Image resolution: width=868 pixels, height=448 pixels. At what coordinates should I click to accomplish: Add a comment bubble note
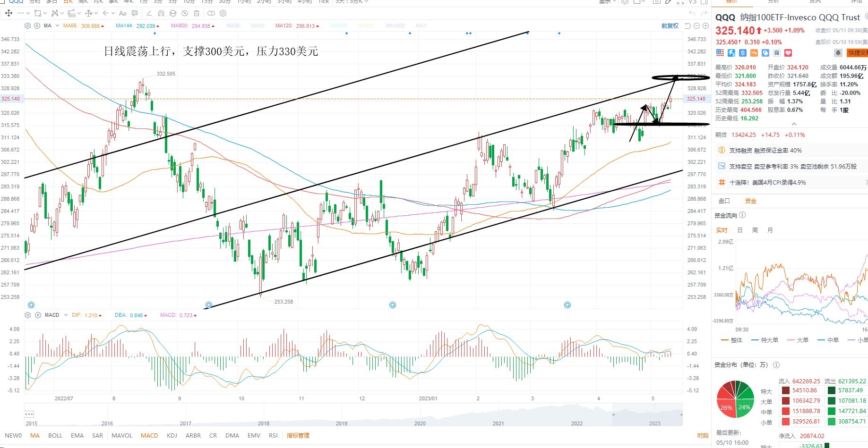point(135,13)
